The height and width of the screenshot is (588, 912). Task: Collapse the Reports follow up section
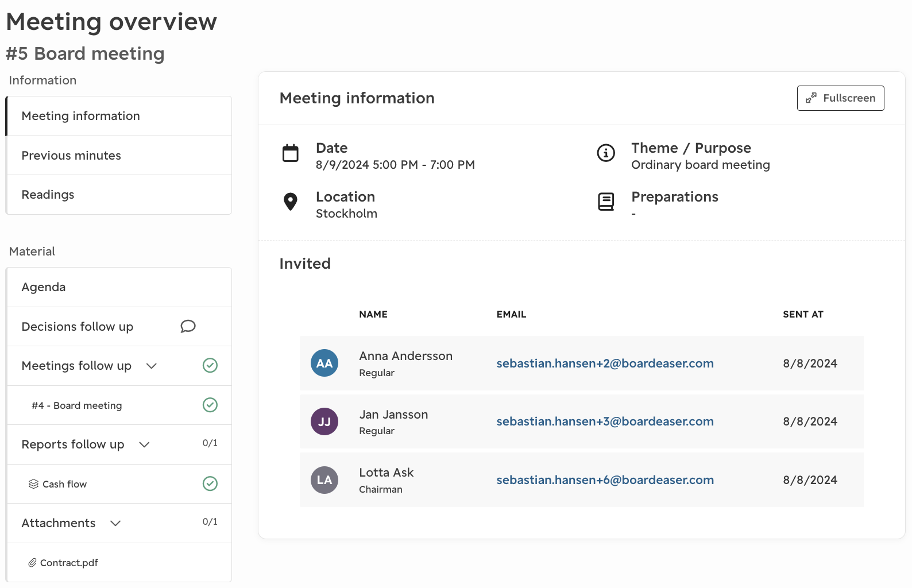[145, 444]
